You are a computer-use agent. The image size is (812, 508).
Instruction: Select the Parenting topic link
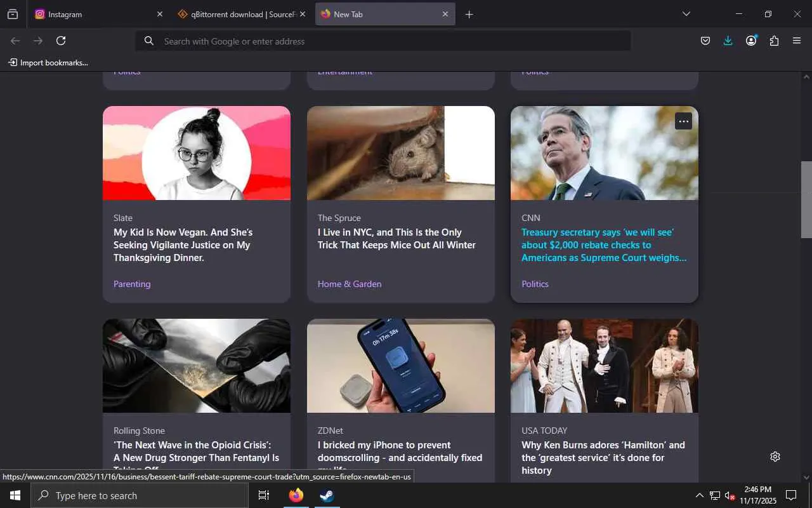132,284
